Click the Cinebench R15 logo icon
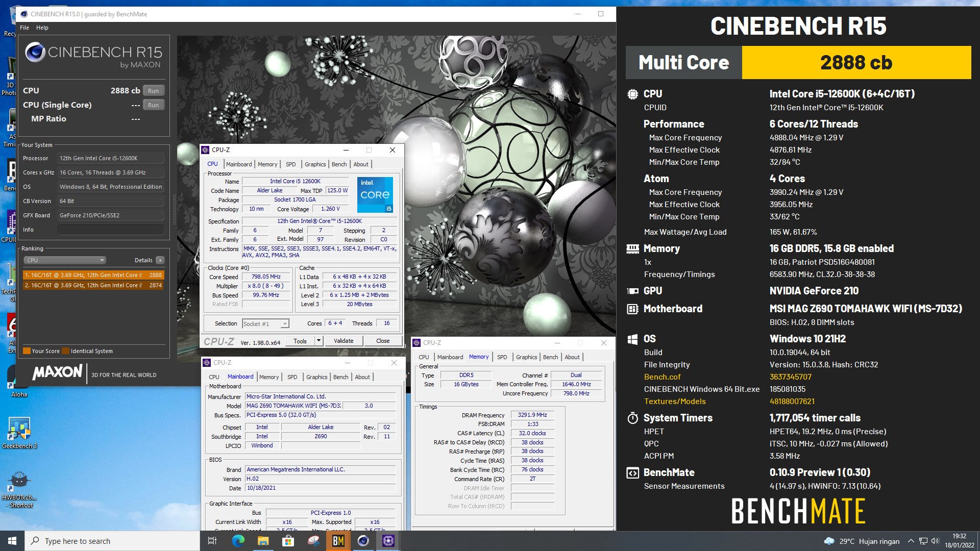 click(35, 53)
